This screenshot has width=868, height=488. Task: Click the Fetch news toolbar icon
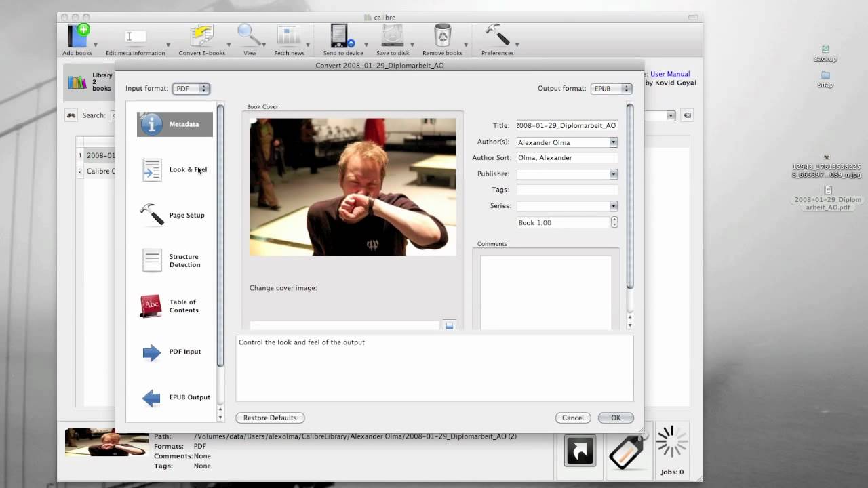click(x=289, y=36)
